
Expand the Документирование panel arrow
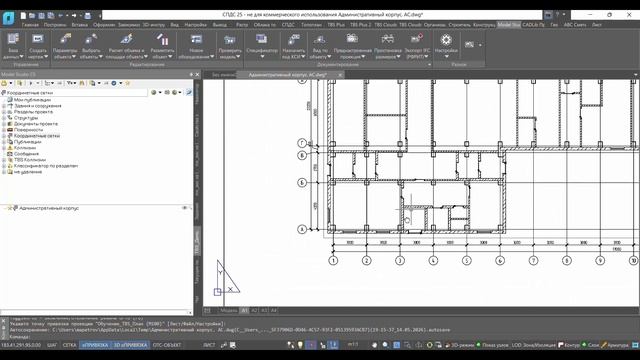pyautogui.click(x=429, y=64)
